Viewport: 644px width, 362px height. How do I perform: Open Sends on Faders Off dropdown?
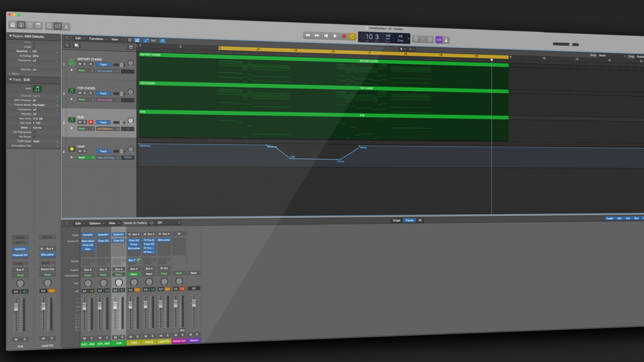point(169,223)
